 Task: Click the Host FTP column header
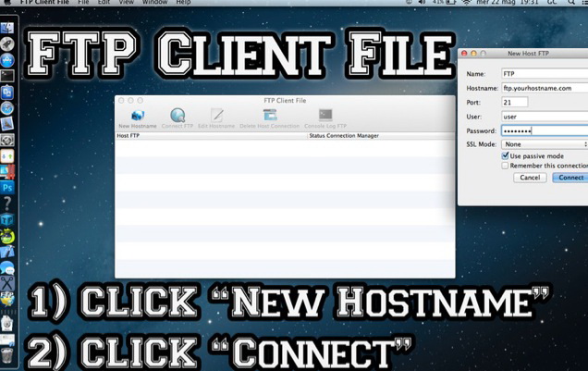[x=211, y=136]
